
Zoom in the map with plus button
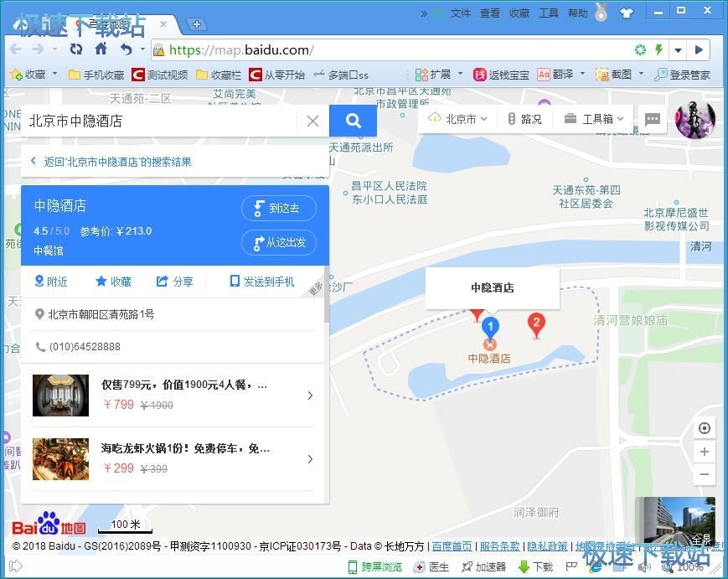click(705, 452)
